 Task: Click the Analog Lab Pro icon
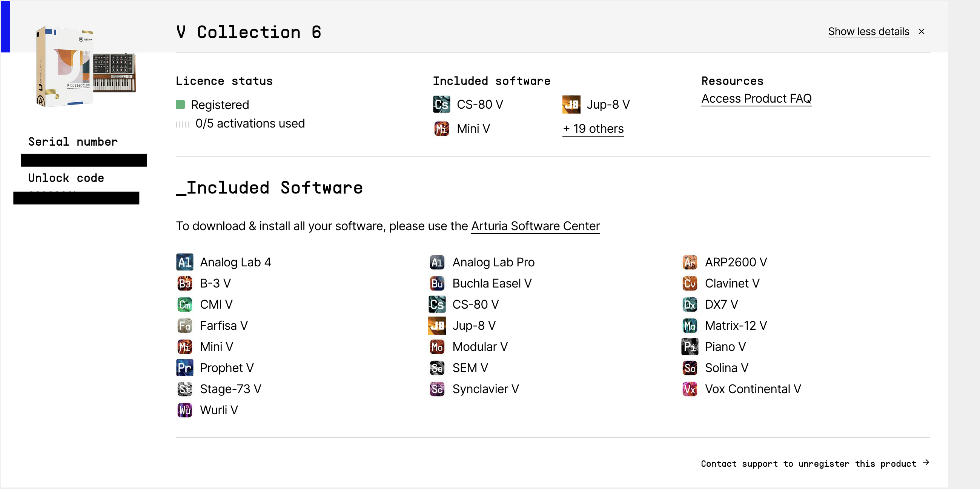coord(437,262)
